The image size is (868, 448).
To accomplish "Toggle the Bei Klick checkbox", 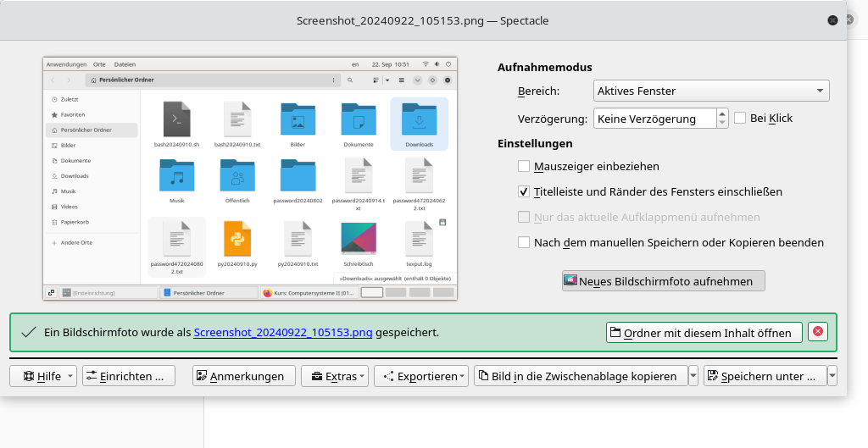I will coord(740,119).
